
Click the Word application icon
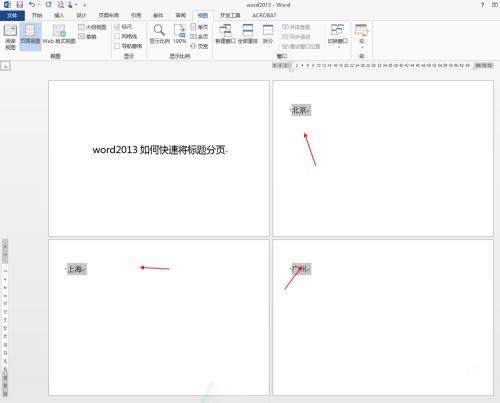7,5
